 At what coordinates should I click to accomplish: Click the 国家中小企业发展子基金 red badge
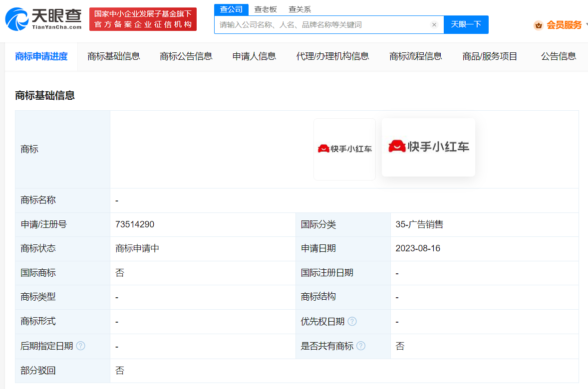point(143,19)
